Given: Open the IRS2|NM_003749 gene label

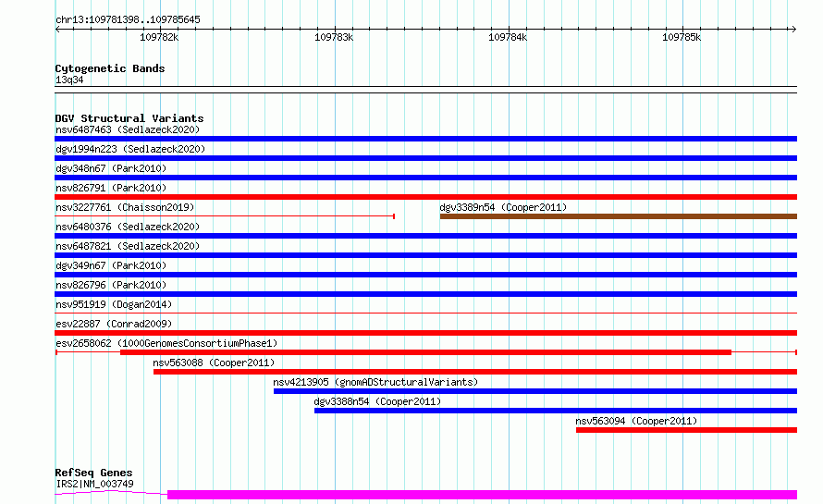Looking at the screenshot, I should point(94,484).
